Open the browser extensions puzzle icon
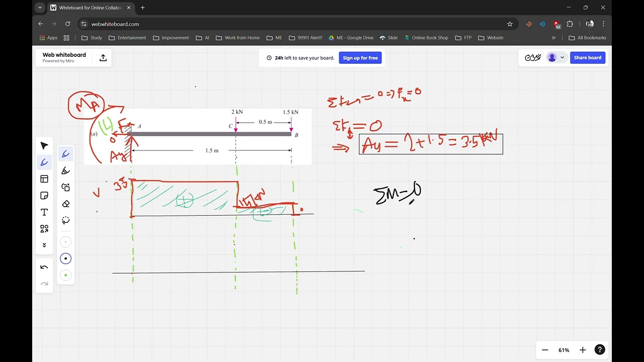This screenshot has width=644, height=362. [x=570, y=24]
